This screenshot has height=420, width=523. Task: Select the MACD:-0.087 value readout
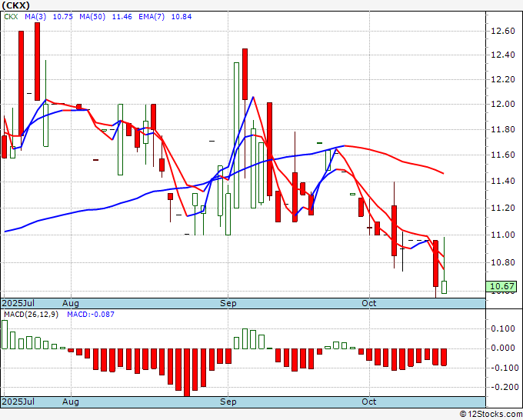91,315
